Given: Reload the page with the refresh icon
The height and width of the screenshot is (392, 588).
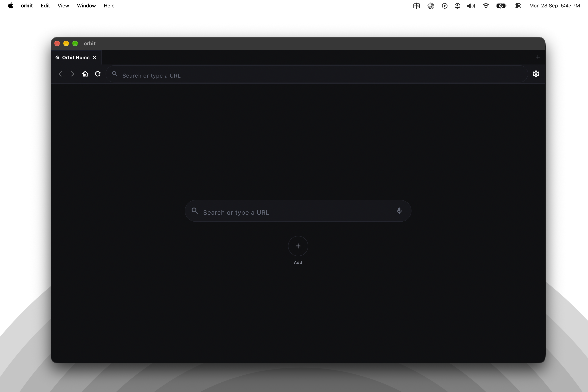Looking at the screenshot, I should point(98,74).
